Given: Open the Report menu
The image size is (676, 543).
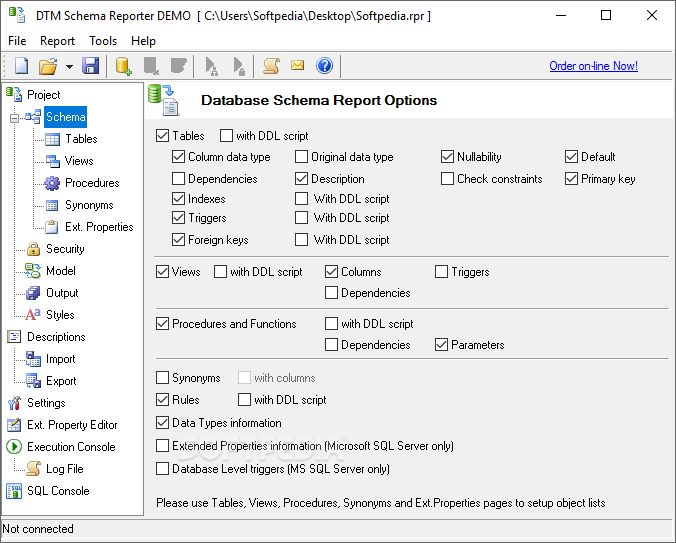Looking at the screenshot, I should coord(57,41).
